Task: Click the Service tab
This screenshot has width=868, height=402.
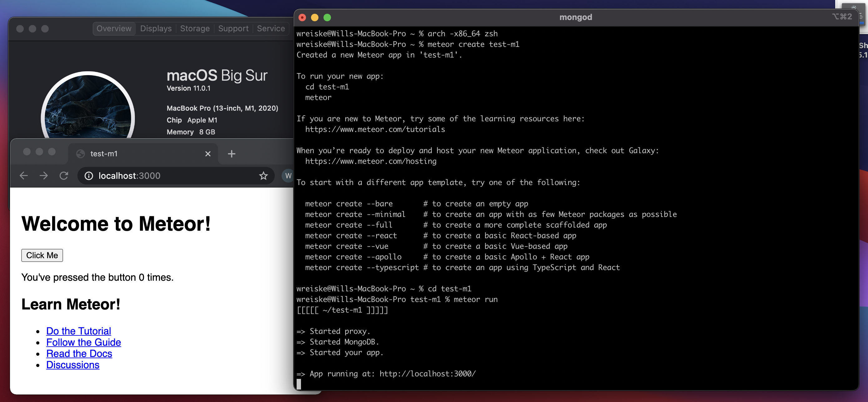Action: (x=271, y=28)
